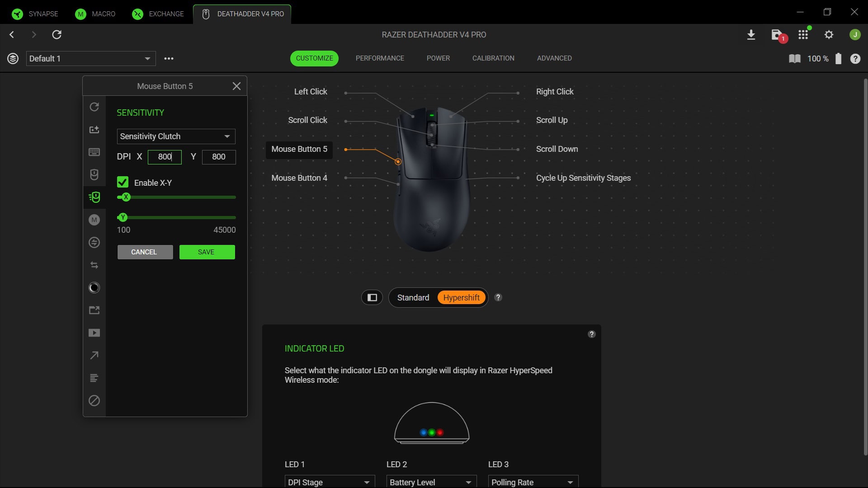
Task: Click the battery status icon
Action: point(838,59)
